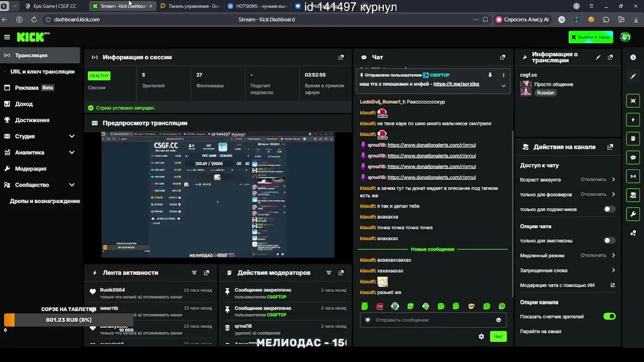Open the AI chat moderation external link
644x362 pixels.
[x=613, y=285]
